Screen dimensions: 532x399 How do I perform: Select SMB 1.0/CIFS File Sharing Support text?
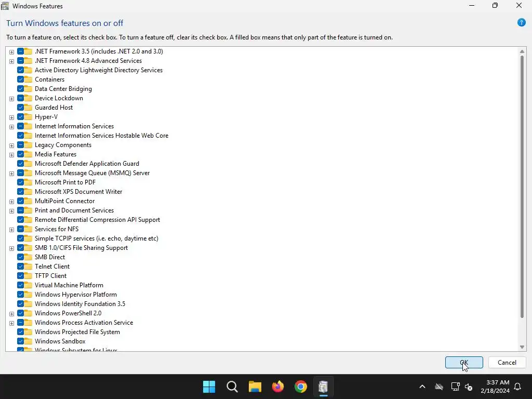[x=81, y=248]
